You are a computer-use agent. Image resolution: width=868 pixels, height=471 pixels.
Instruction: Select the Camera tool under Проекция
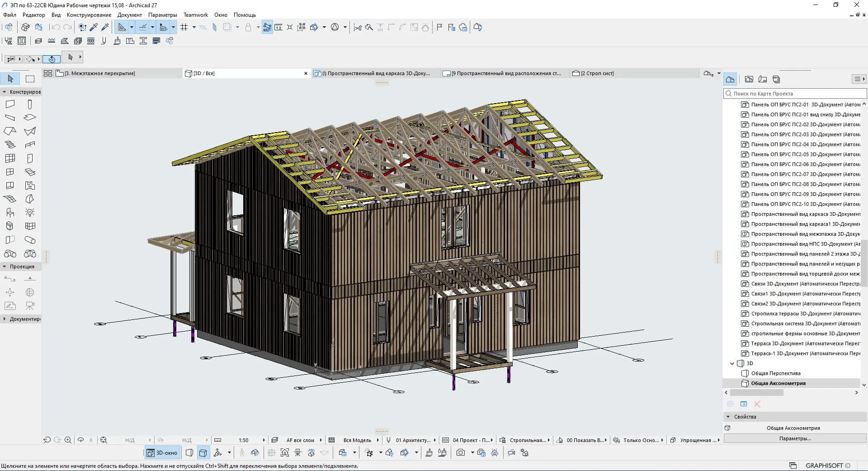[x=30, y=306]
